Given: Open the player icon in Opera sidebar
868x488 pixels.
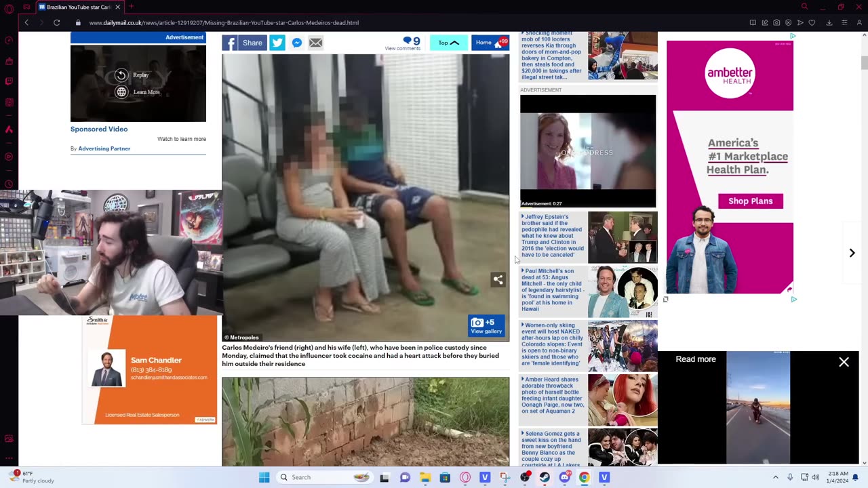Looking at the screenshot, I should (9, 157).
